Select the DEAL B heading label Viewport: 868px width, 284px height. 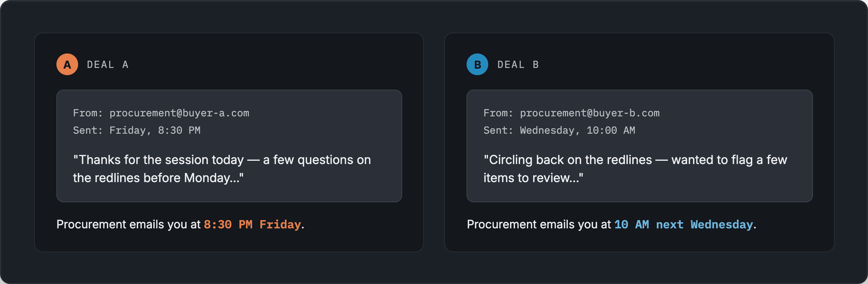(518, 65)
